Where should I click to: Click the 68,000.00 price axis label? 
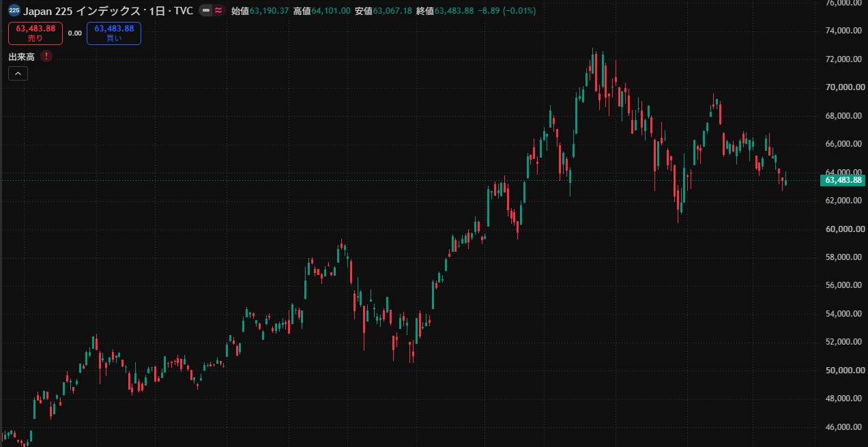845,116
